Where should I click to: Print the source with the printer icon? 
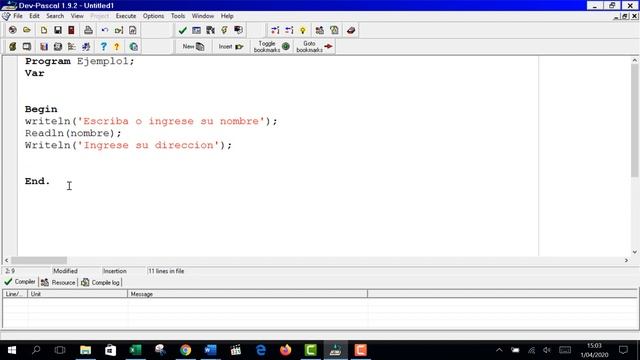pos(88,30)
